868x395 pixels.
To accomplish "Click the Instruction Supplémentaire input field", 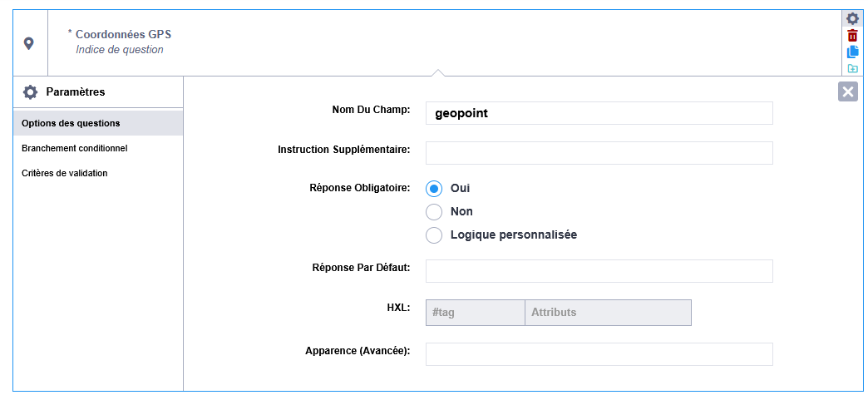I will pyautogui.click(x=599, y=153).
